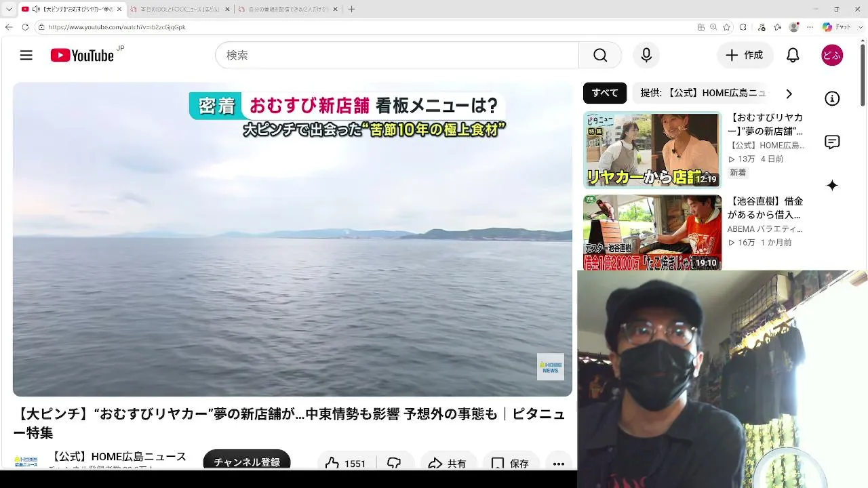Bookmark this page with star icon
Image resolution: width=868 pixels, height=488 pixels.
pos(726,27)
